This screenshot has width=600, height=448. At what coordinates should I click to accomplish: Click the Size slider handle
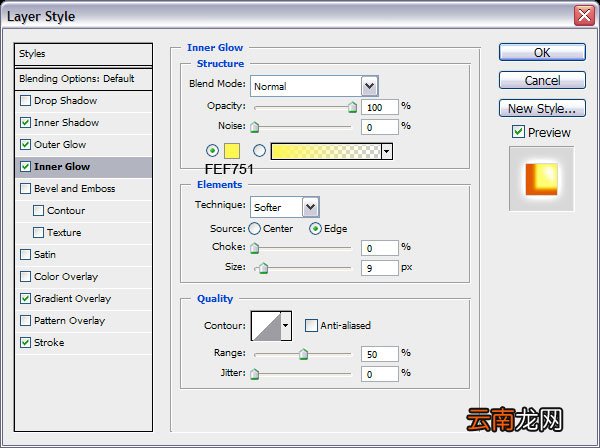[x=263, y=268]
